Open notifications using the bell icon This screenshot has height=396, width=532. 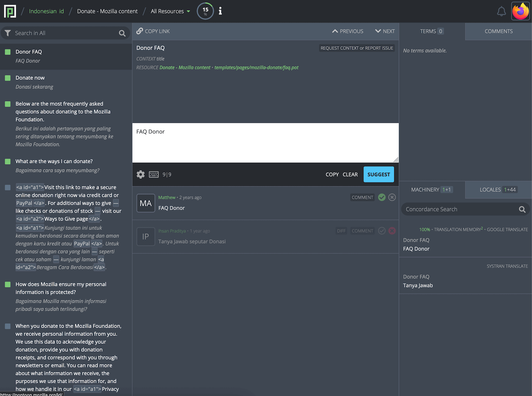coord(501,11)
